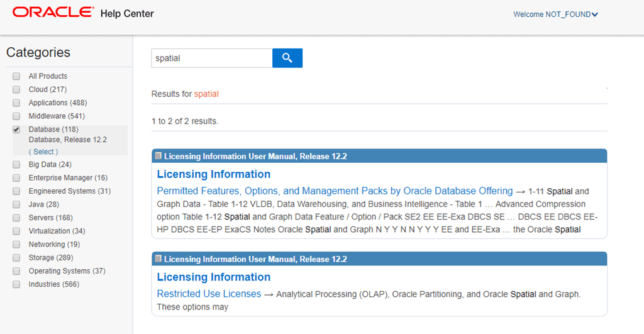Check the Big Data (24) checkbox
The height and width of the screenshot is (334, 644).
tap(16, 165)
